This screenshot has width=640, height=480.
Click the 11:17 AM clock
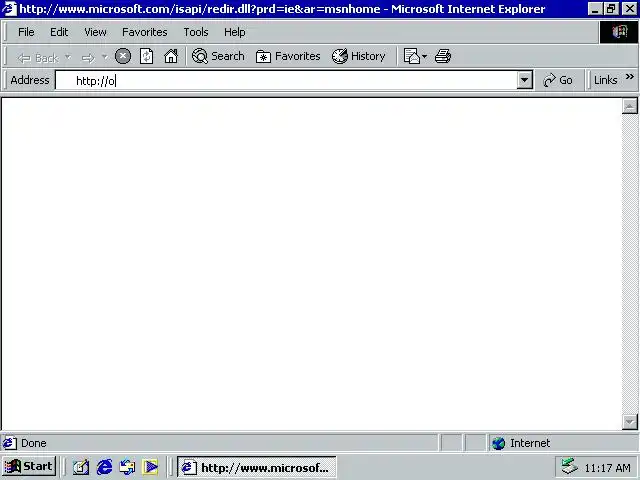(607, 468)
